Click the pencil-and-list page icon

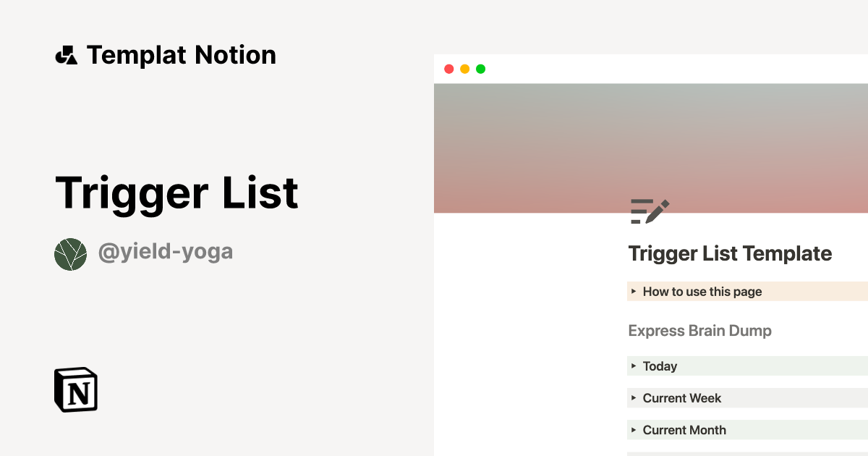(x=650, y=211)
